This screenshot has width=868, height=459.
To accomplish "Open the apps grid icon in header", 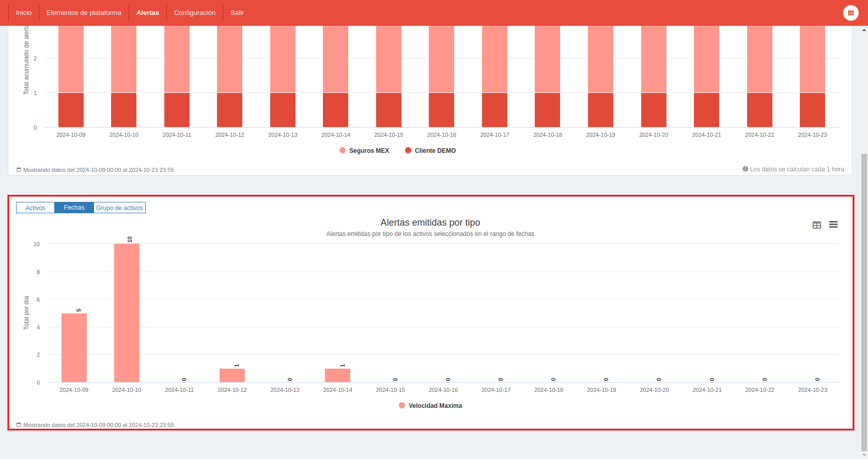I will point(850,13).
